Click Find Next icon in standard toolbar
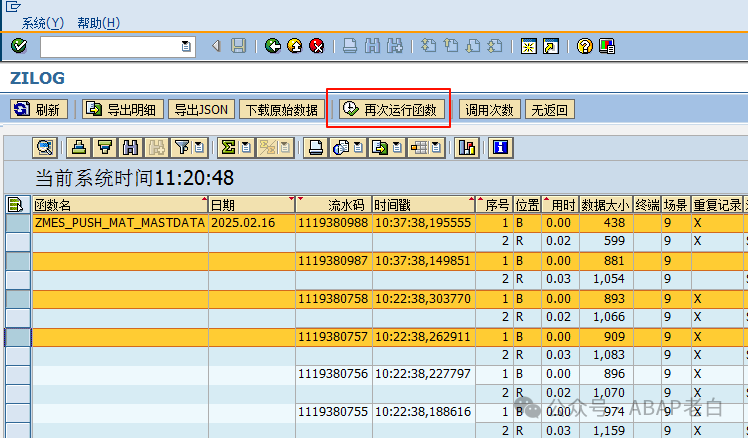748x438 pixels. click(x=395, y=46)
